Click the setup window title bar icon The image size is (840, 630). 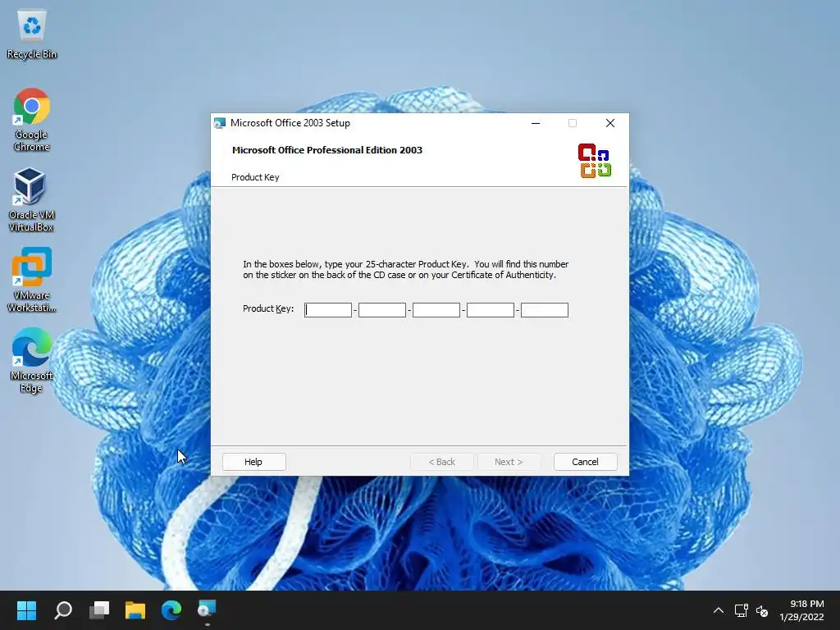pyautogui.click(x=220, y=123)
